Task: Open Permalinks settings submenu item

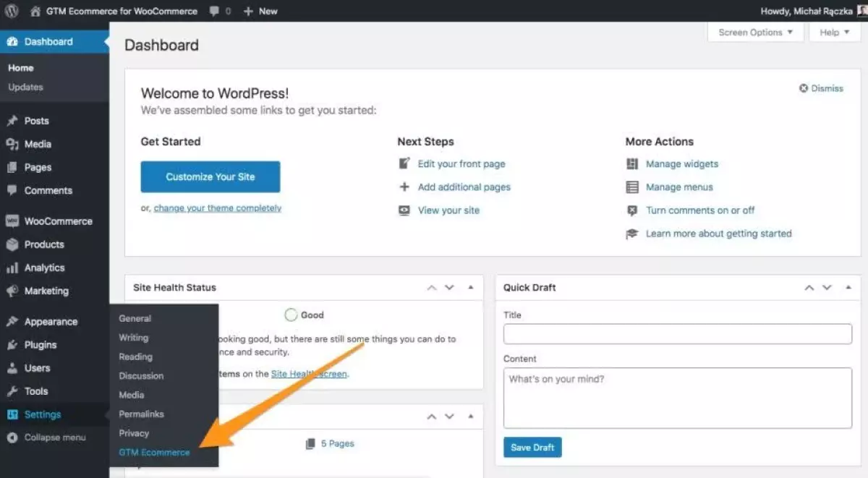Action: tap(142, 414)
